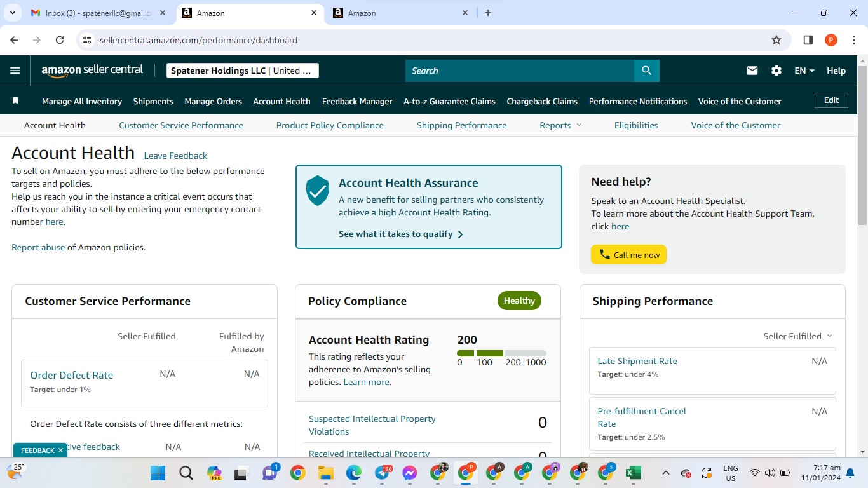Open Manage Orders
The height and width of the screenshot is (488, 868).
click(214, 101)
